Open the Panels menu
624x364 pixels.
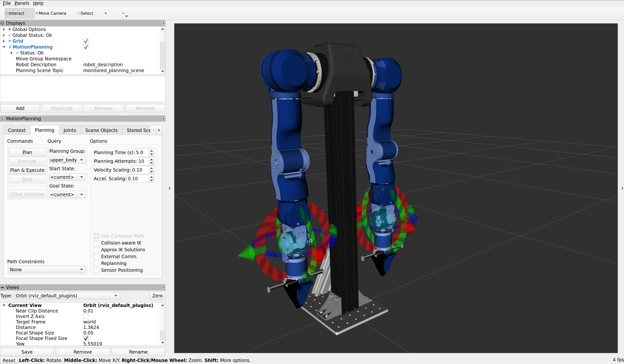tap(21, 3)
